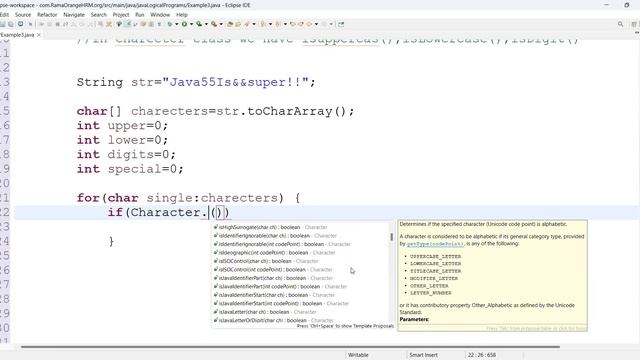Click the int digits=0 line
The height and width of the screenshot is (360, 640).
click(126, 155)
